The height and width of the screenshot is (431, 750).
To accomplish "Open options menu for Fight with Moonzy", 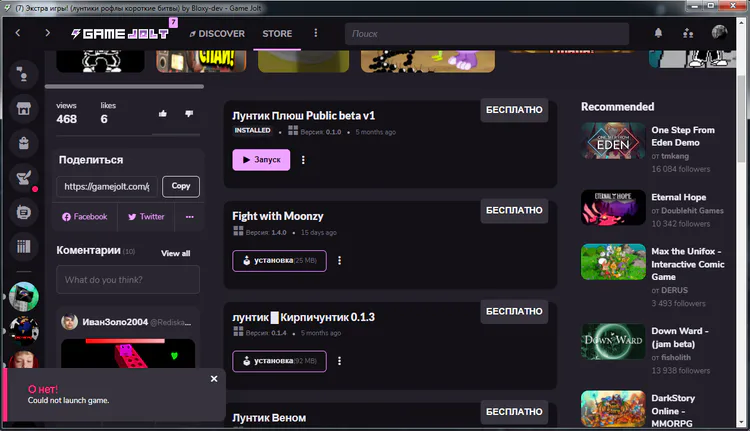I will pyautogui.click(x=339, y=261).
